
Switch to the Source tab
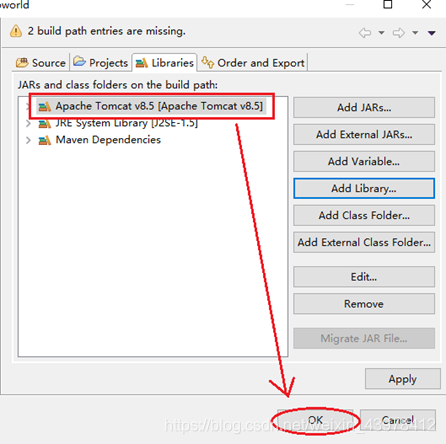[41, 63]
